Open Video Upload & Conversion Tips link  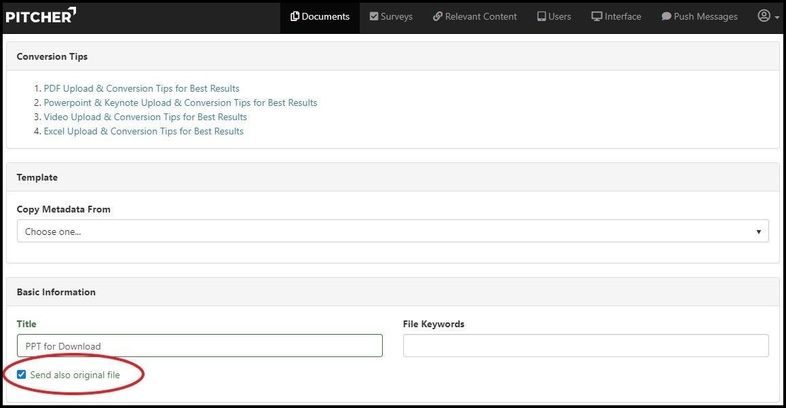pos(145,117)
